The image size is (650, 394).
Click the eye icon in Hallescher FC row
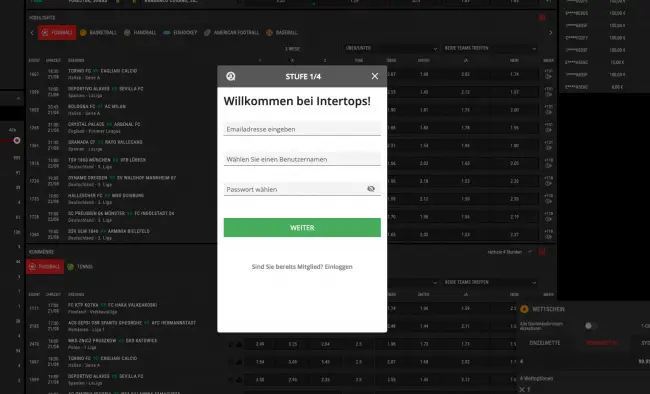[548, 201]
